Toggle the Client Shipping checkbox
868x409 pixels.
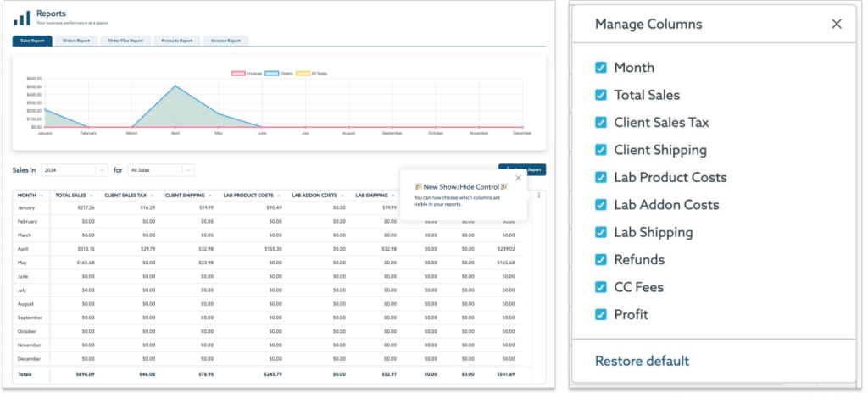(601, 150)
